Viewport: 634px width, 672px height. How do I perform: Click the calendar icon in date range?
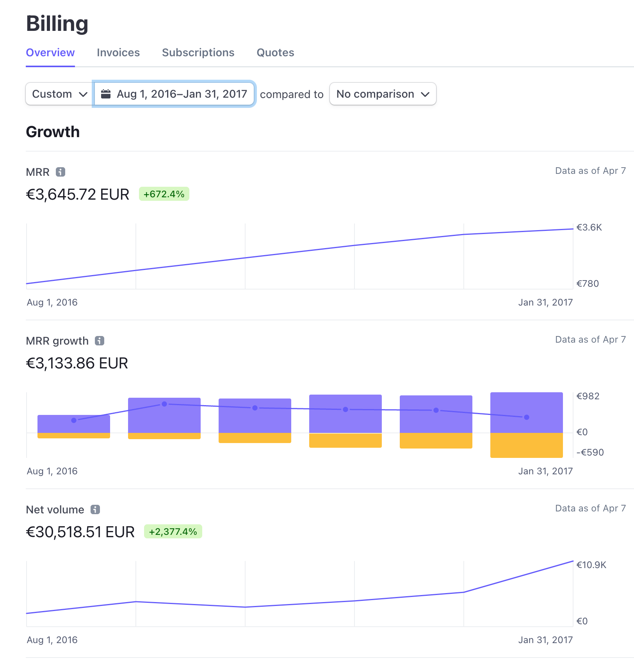coord(106,94)
